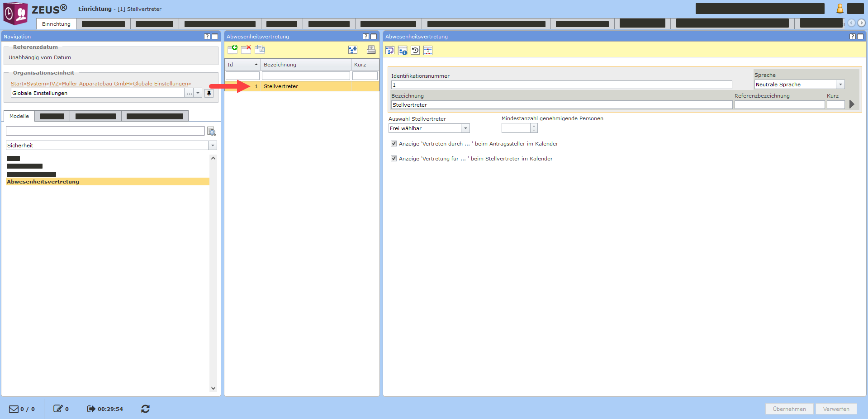Click the copy record icon
Viewport: 868px width, 419px height.
pos(260,49)
